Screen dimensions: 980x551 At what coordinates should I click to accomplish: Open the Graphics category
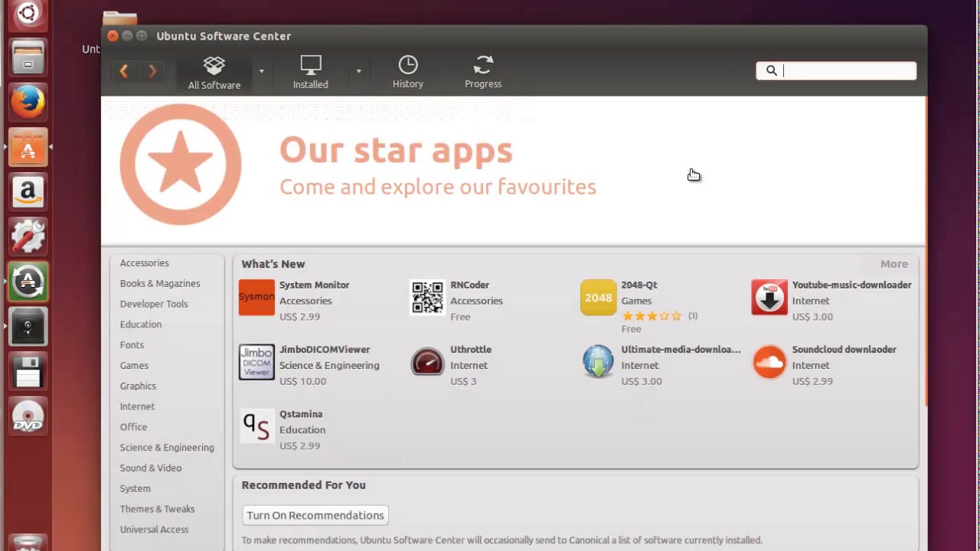(138, 386)
